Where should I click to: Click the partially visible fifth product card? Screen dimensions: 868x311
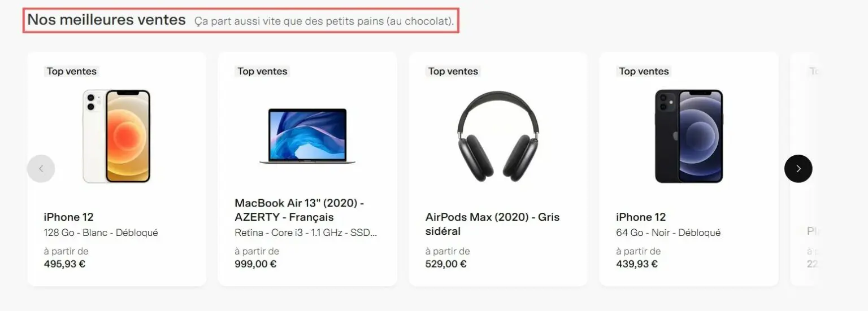[x=804, y=169]
